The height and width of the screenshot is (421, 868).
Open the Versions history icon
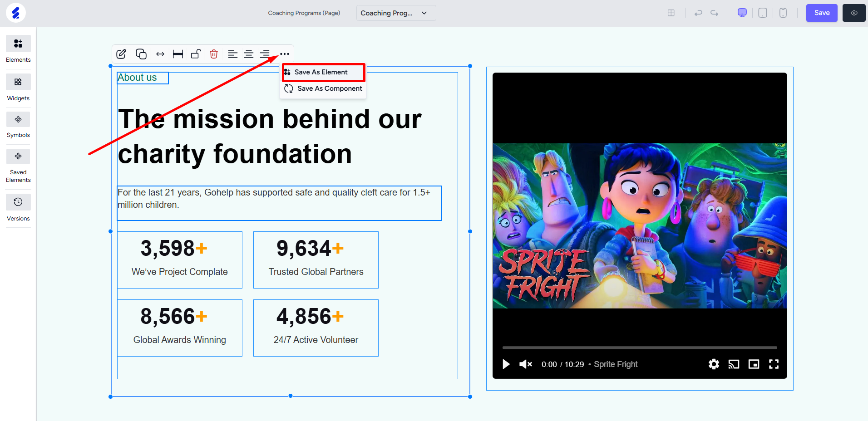[x=18, y=202]
